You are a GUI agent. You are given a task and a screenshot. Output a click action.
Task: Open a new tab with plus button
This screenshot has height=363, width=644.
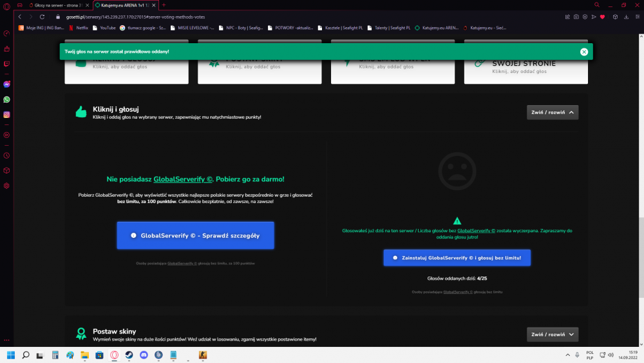[164, 5]
